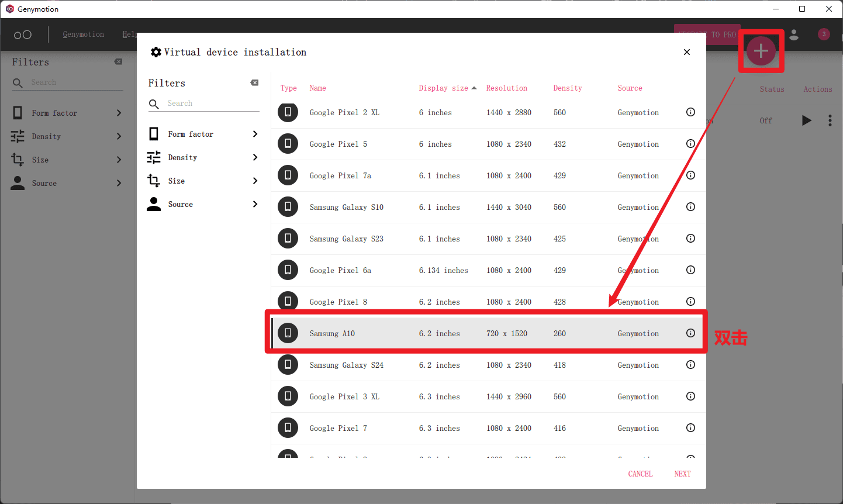Expand the Size filter in dialog
Image resolution: width=843 pixels, height=504 pixels.
pos(255,181)
